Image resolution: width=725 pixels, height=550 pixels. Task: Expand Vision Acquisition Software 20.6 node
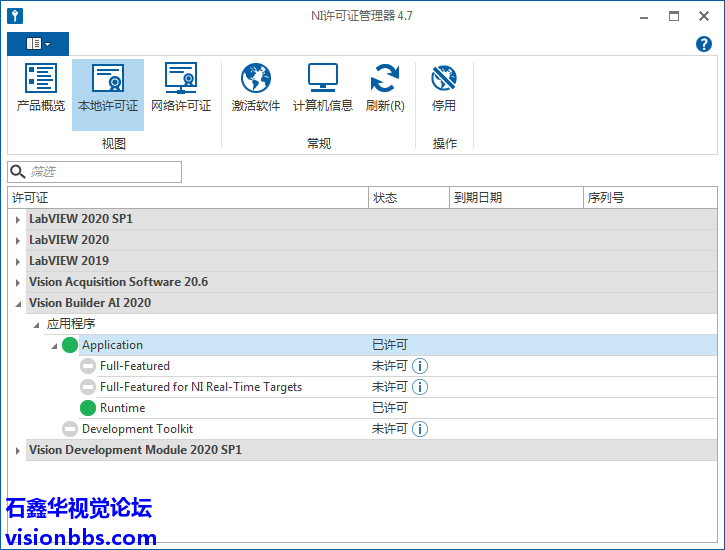pyautogui.click(x=18, y=282)
